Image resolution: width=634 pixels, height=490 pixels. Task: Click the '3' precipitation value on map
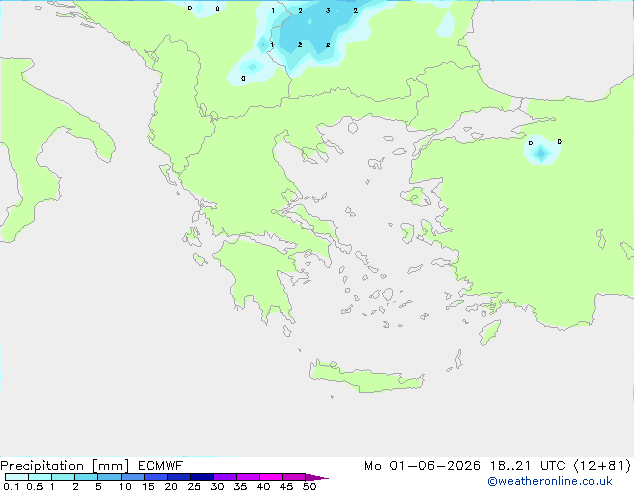328,11
